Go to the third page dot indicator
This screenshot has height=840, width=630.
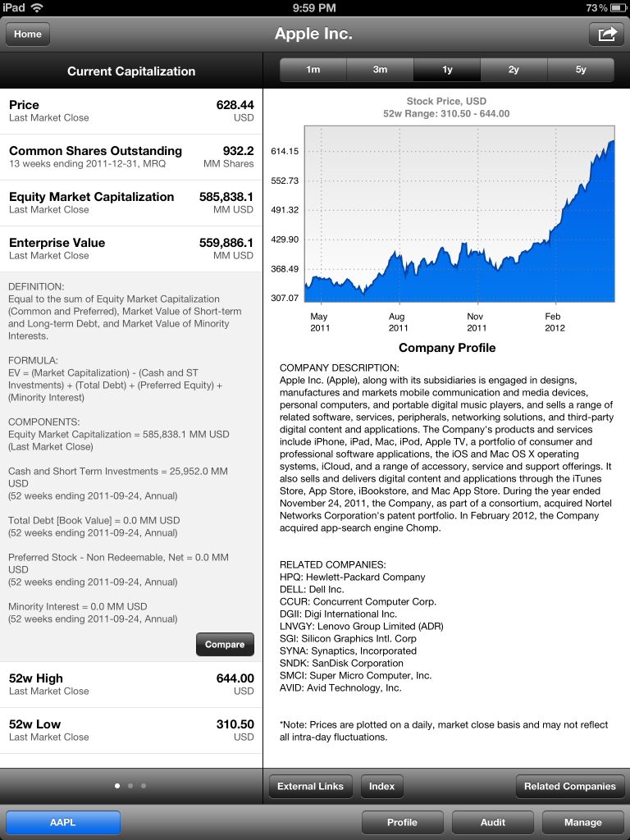click(143, 786)
